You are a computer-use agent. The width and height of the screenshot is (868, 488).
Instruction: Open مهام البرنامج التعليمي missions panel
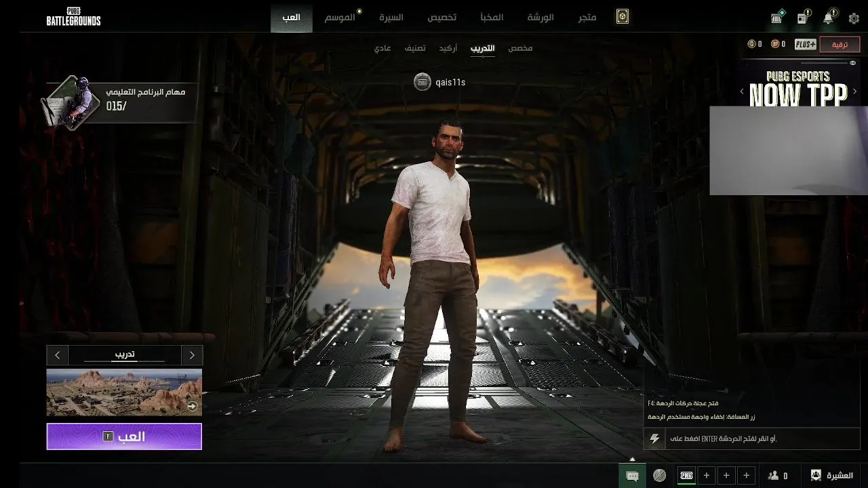coord(122,102)
